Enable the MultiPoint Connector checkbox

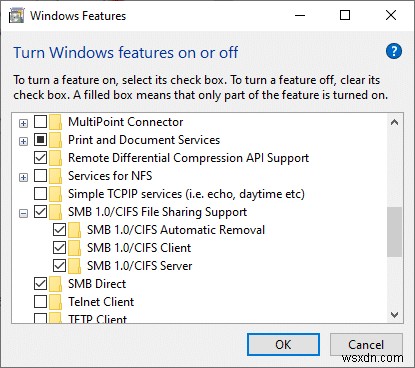pos(40,122)
